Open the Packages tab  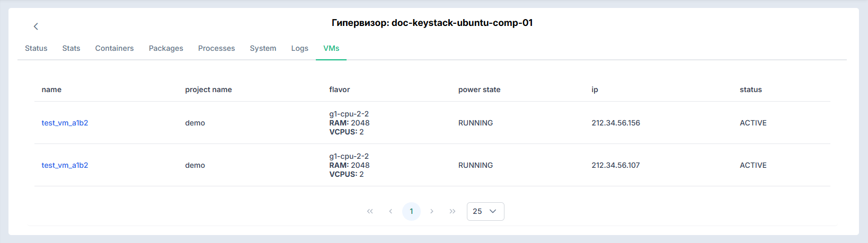pos(166,48)
